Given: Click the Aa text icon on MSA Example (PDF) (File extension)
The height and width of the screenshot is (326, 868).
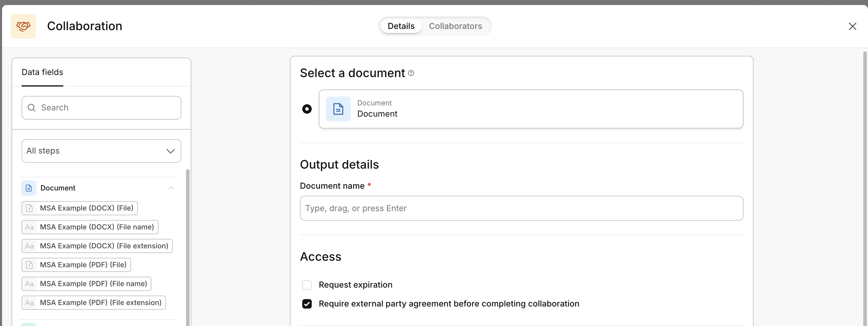Looking at the screenshot, I should point(29,303).
